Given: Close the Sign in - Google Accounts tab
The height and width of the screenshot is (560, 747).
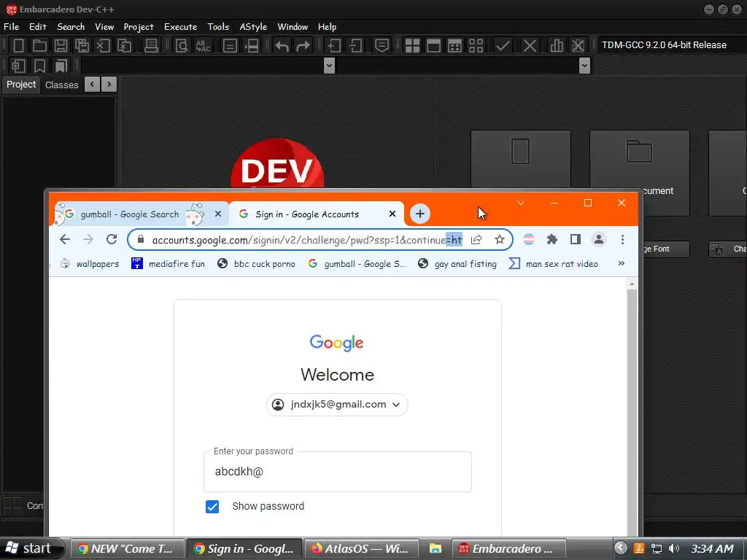Looking at the screenshot, I should pos(392,214).
